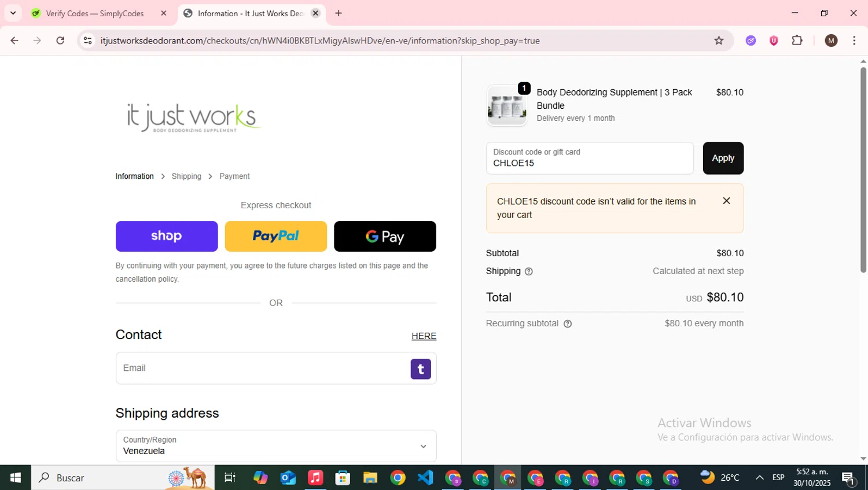Pay with Google Pay button
The image size is (868, 490).
385,236
